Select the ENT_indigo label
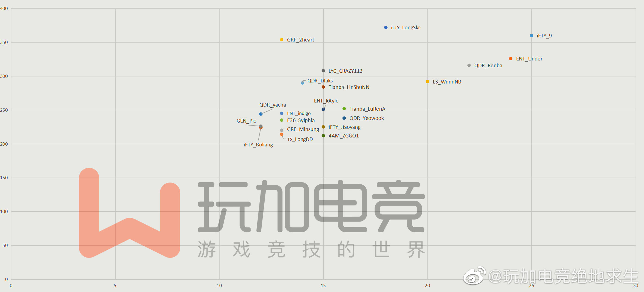This screenshot has height=292, width=644. [x=299, y=114]
